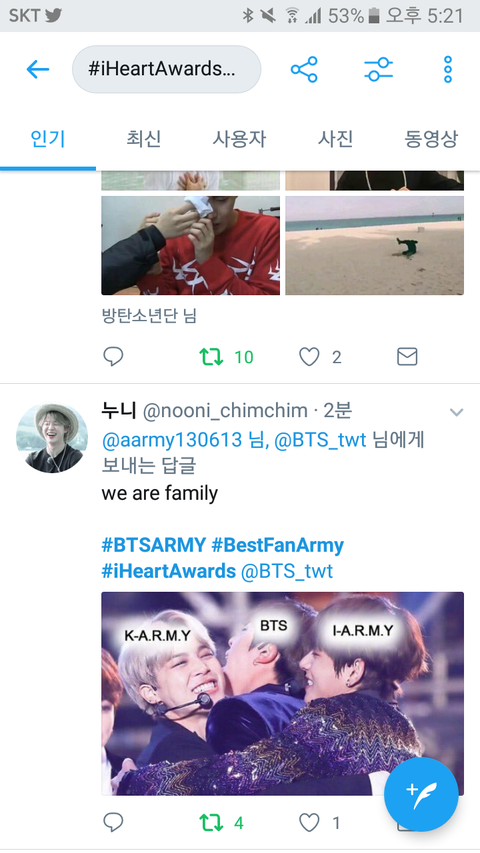Send first tweet via direct message
The height and width of the screenshot is (853, 480).
click(407, 357)
